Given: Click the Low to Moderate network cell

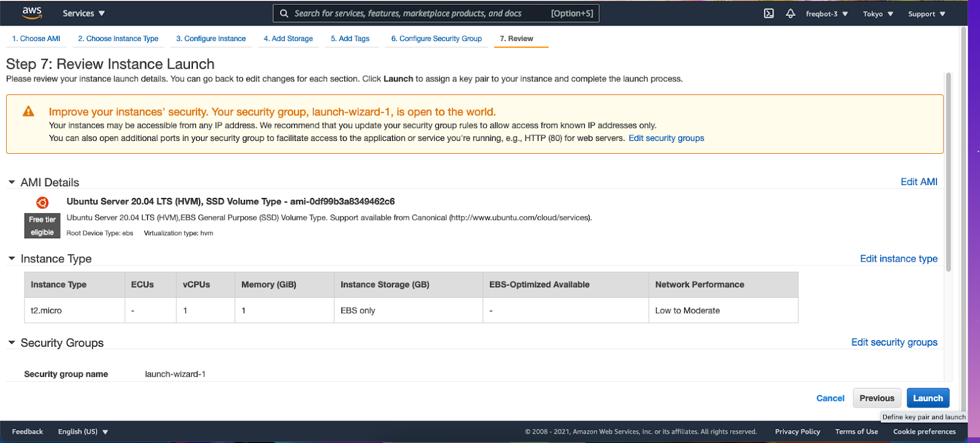Looking at the screenshot, I should click(x=723, y=311).
